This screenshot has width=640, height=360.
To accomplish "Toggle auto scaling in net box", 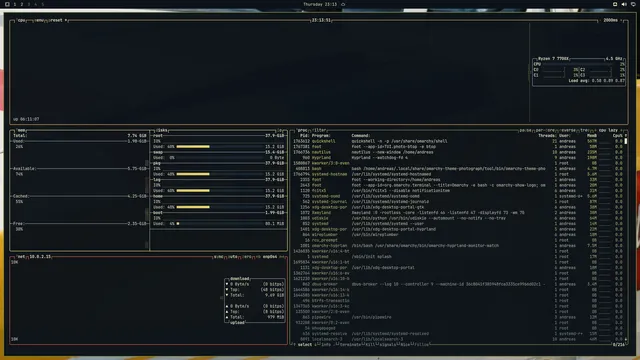I will (x=233, y=257).
